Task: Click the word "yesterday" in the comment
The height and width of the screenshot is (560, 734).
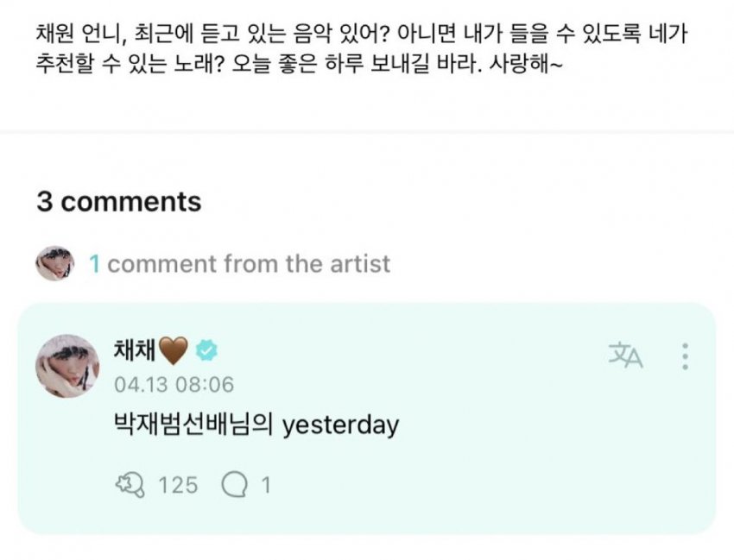Action: click(x=340, y=425)
